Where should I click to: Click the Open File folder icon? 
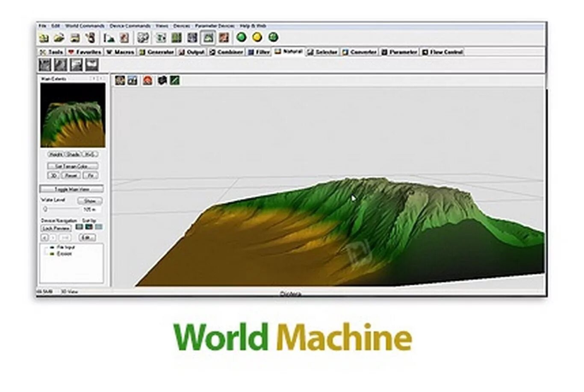click(x=59, y=38)
